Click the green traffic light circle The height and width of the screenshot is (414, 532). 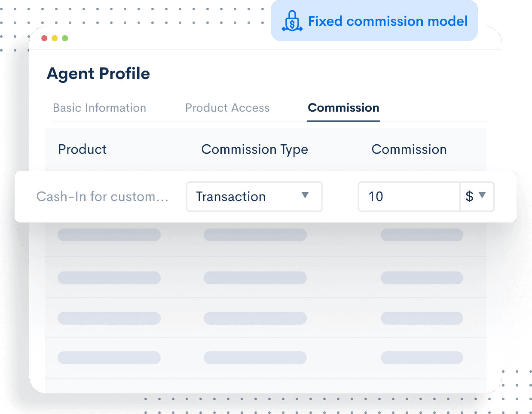coord(65,38)
